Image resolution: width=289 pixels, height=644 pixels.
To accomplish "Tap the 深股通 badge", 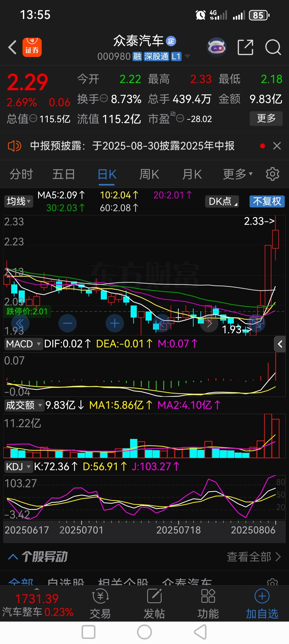I will [x=156, y=56].
